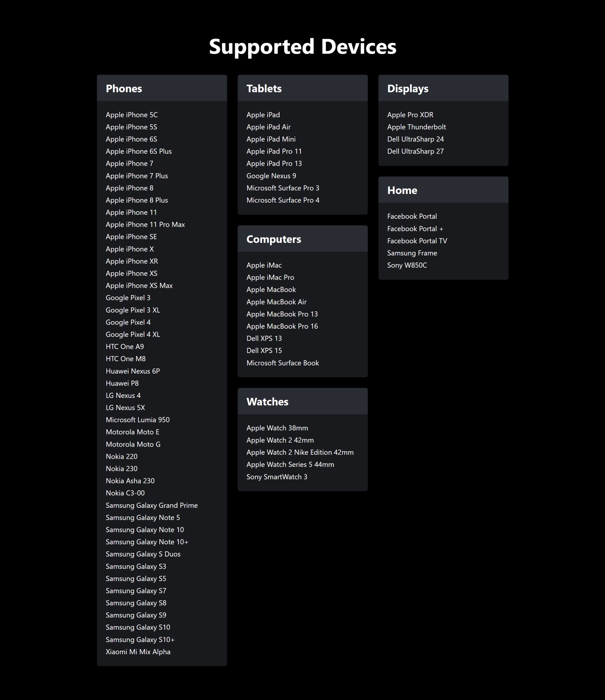The width and height of the screenshot is (605, 700).
Task: Select Apple MacBook Air
Action: 276,302
